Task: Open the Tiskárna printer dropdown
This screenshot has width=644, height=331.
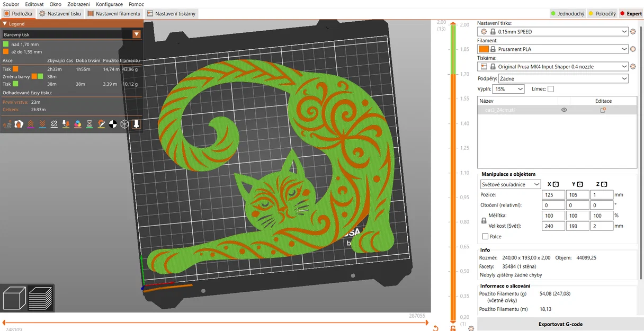Action: coord(553,67)
